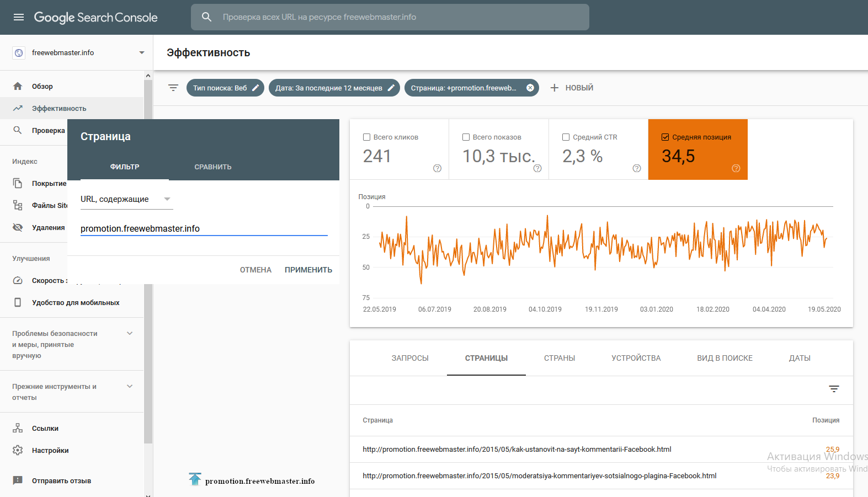Edit date filter via pencil icon
The width and height of the screenshot is (868, 497).
point(391,88)
